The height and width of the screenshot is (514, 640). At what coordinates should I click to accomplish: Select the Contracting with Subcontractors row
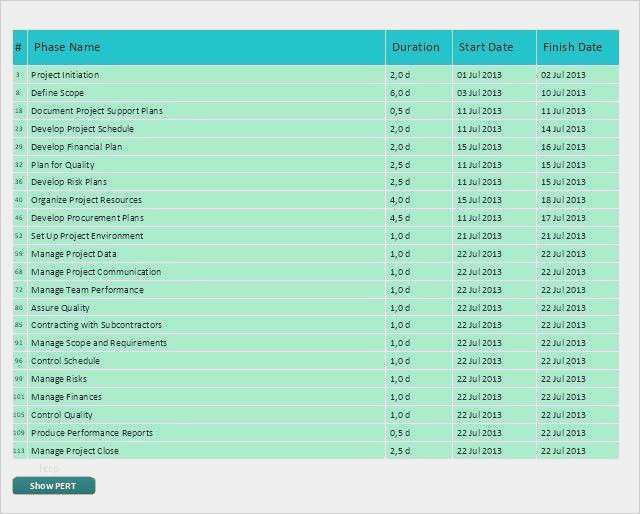pos(96,325)
